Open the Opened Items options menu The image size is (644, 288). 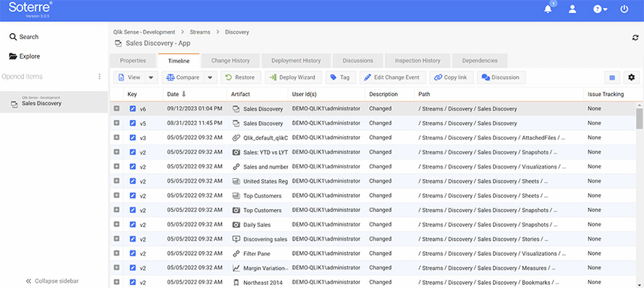point(99,77)
